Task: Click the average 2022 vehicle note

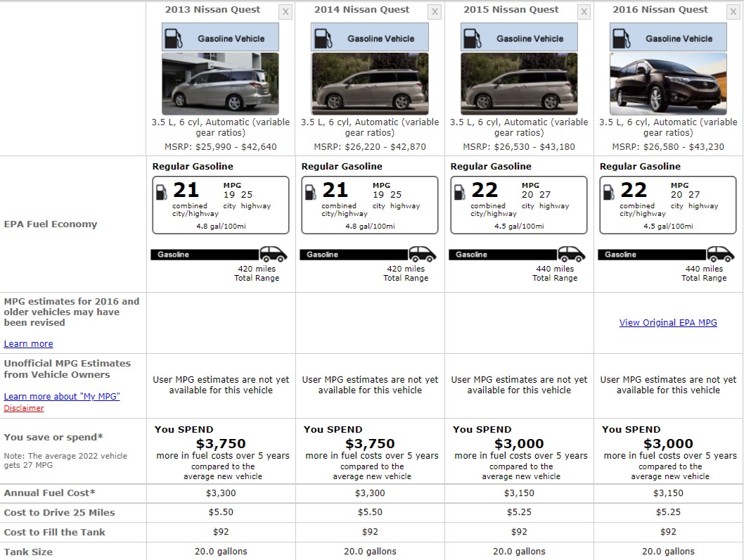Action: click(x=65, y=460)
